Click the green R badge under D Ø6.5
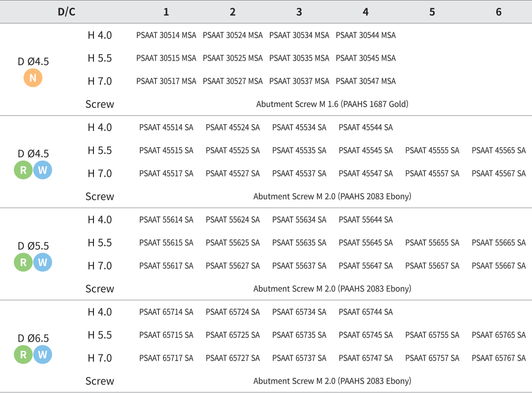 point(23,355)
